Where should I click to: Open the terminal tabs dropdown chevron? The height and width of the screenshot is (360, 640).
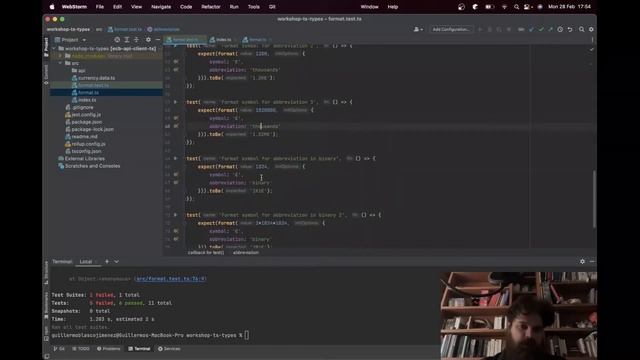116,261
